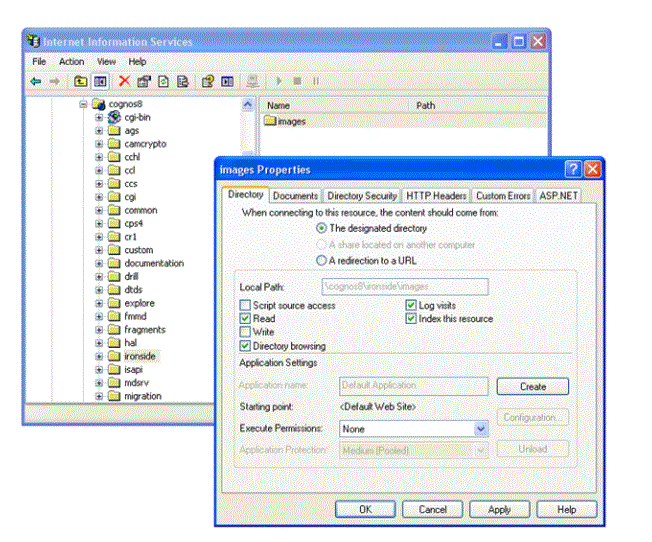
Task: Expand the fragments tree node
Action: point(99,329)
